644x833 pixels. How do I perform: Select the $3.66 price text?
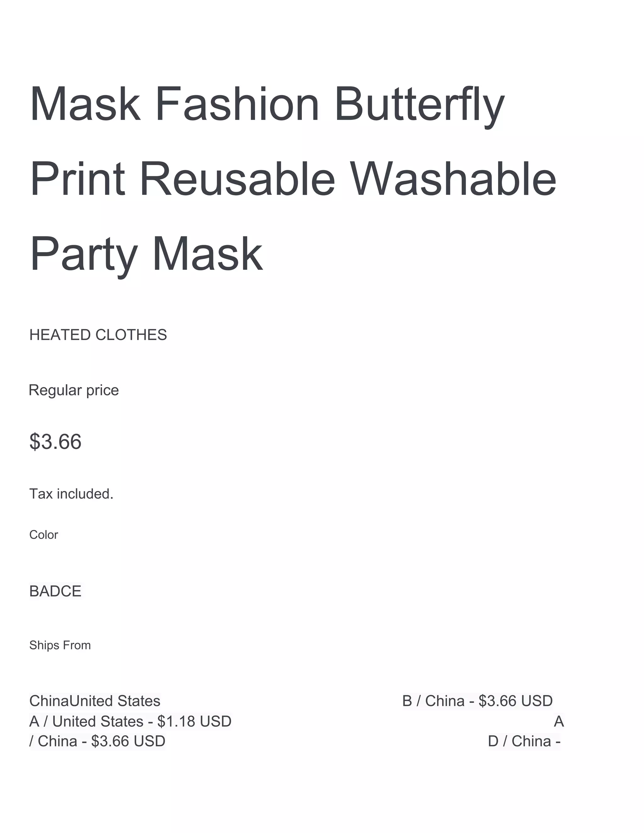click(55, 441)
